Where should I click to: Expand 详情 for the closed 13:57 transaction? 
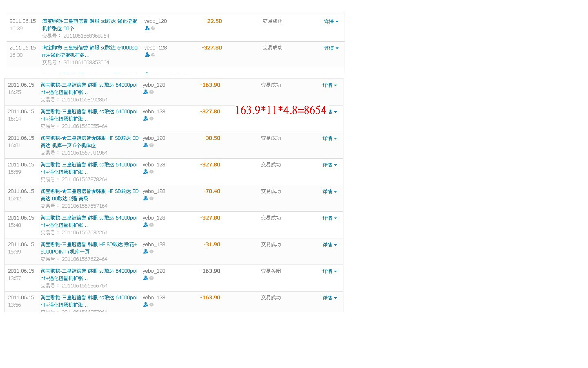pos(330,271)
